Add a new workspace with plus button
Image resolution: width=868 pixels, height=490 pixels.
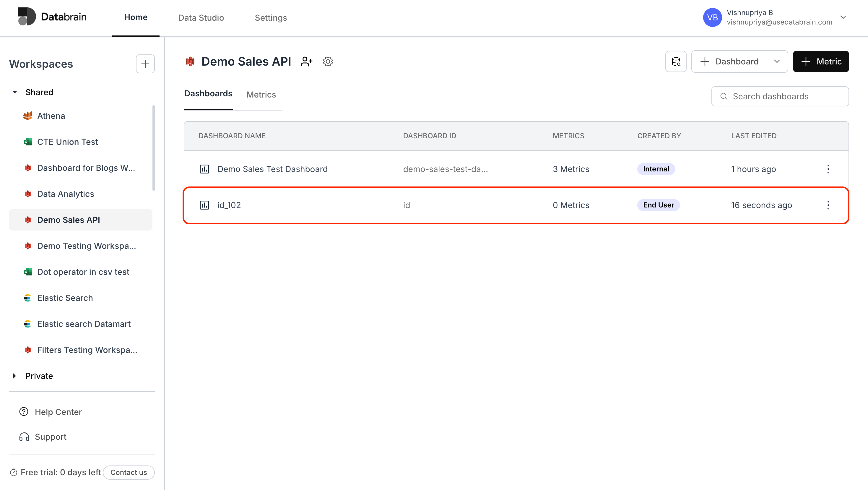click(x=145, y=64)
